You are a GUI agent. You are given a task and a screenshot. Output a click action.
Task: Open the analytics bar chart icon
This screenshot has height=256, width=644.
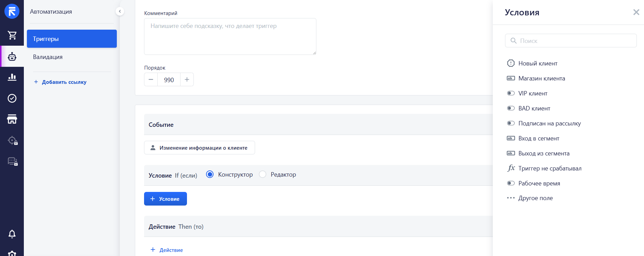click(12, 77)
